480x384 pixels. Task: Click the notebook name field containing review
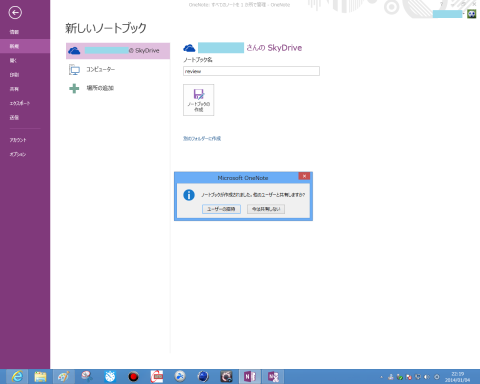[x=251, y=71]
